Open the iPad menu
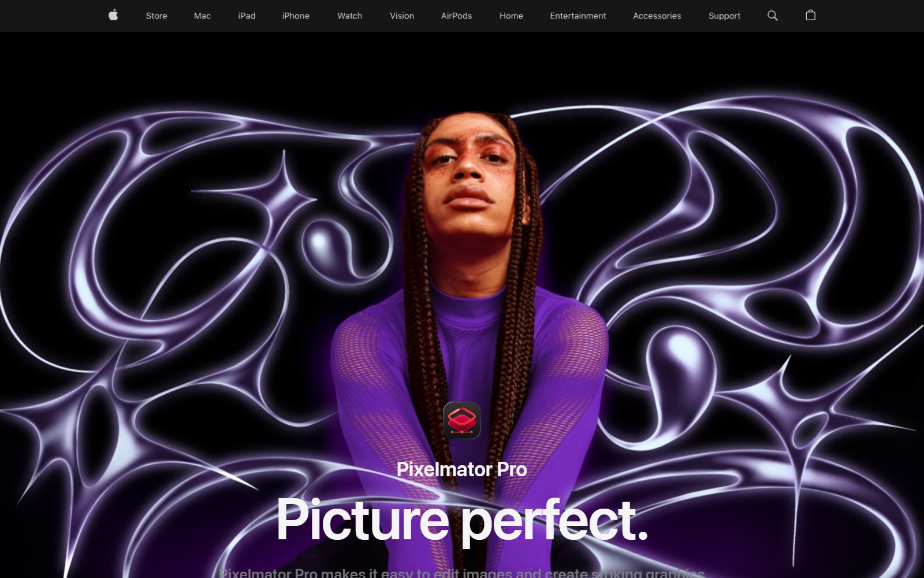This screenshot has height=578, width=924. [x=247, y=16]
